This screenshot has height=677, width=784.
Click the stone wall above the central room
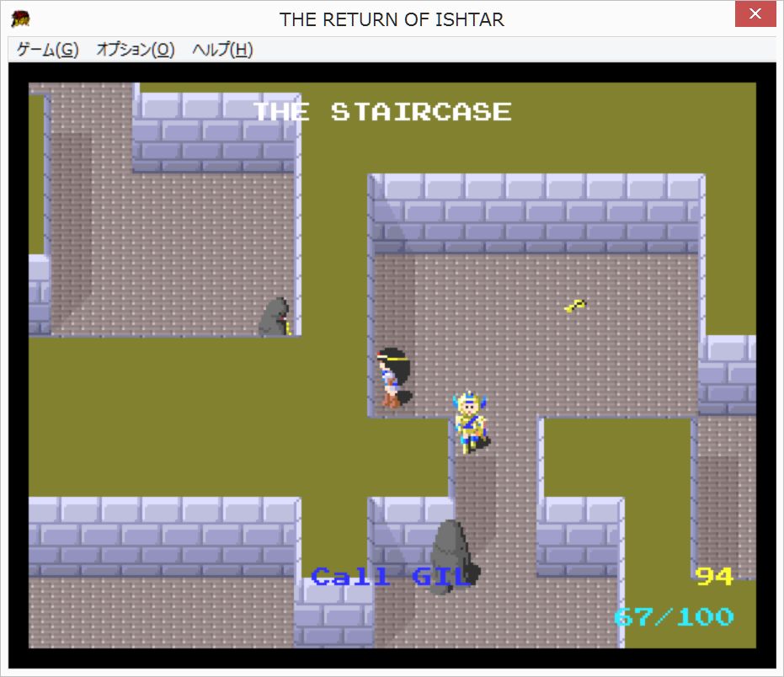536,214
